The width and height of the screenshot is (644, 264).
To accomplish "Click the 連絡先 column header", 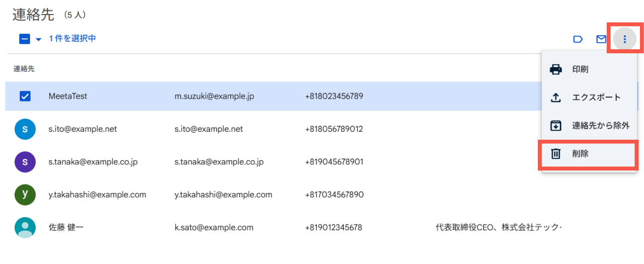I will (x=24, y=68).
